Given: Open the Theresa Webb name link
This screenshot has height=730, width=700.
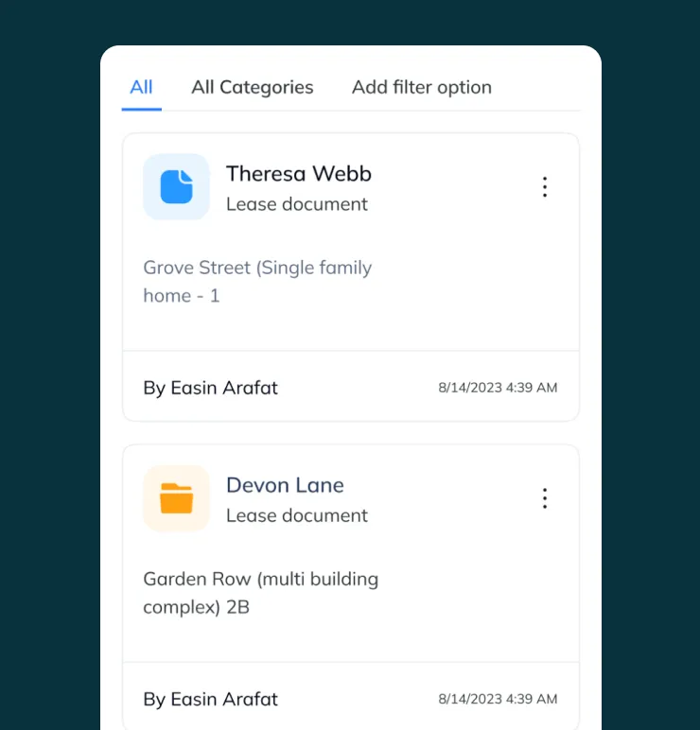Looking at the screenshot, I should point(298,173).
